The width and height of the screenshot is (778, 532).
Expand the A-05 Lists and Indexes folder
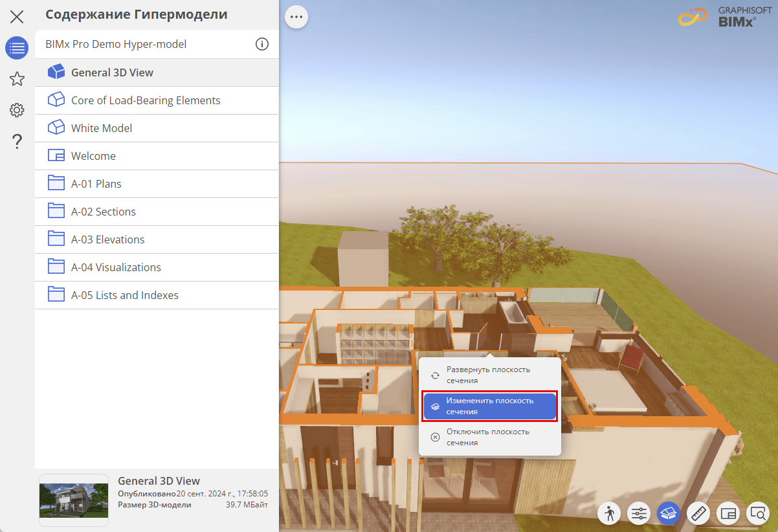(x=157, y=295)
